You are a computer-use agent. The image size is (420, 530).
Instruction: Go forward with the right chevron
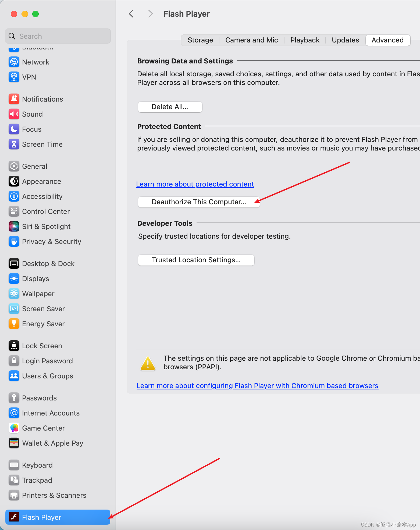pos(150,14)
